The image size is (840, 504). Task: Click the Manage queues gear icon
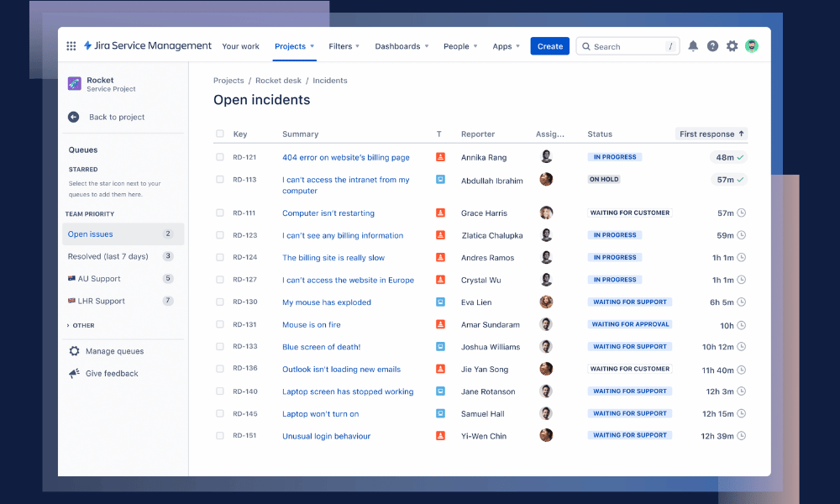tap(74, 351)
